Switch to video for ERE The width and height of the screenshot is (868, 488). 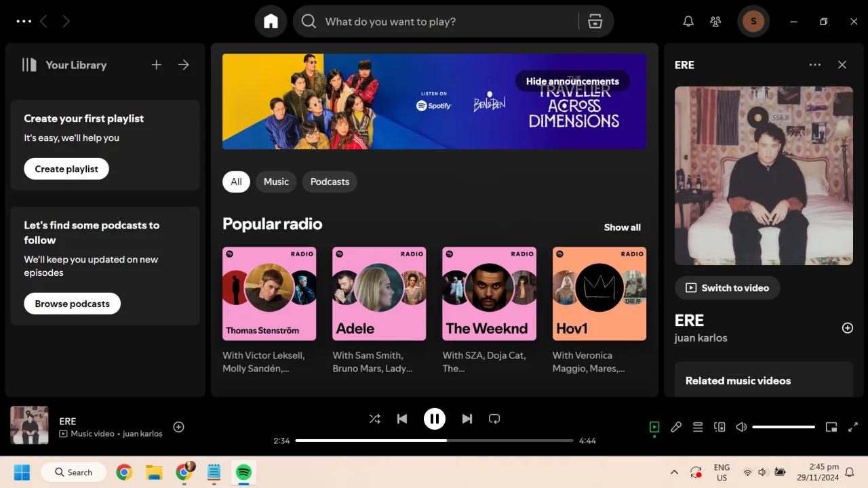(727, 288)
